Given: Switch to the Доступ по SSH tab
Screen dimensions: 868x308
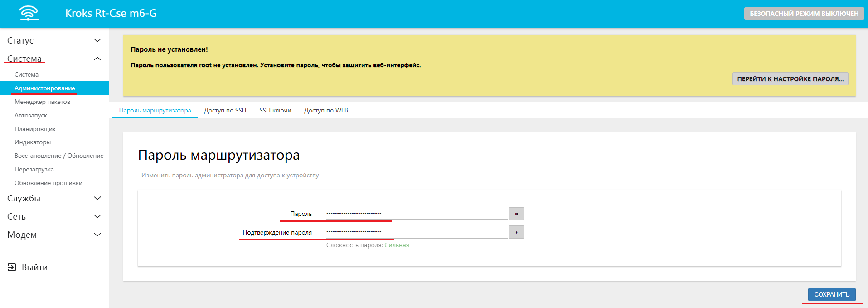Looking at the screenshot, I should point(225,110).
